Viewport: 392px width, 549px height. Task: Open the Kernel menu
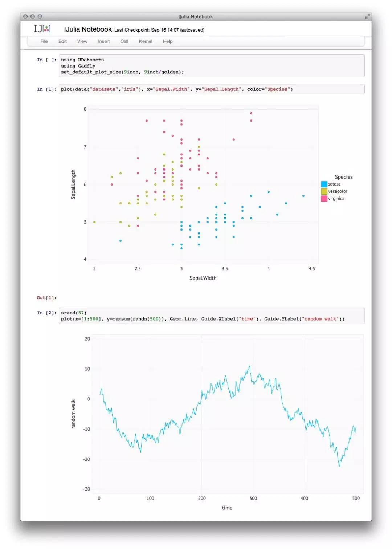pos(146,41)
